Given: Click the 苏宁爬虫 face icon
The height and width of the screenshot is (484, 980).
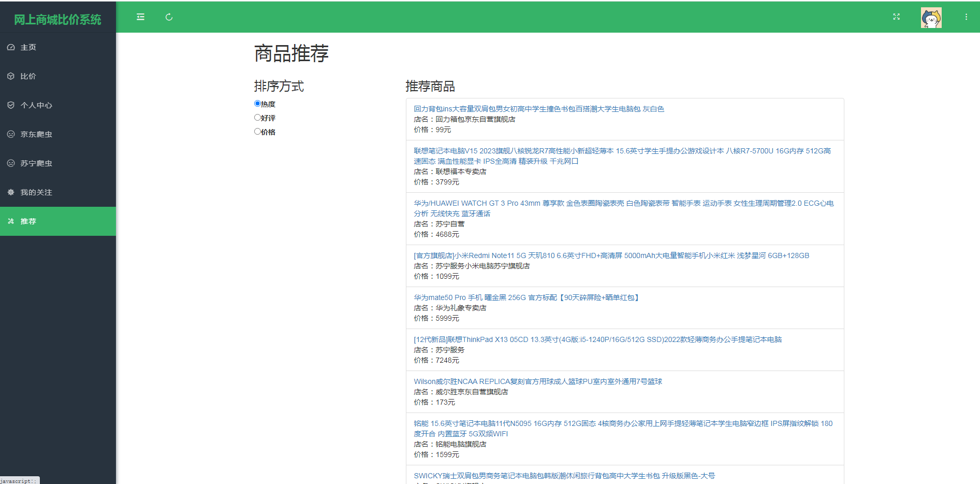Looking at the screenshot, I should click(x=11, y=163).
